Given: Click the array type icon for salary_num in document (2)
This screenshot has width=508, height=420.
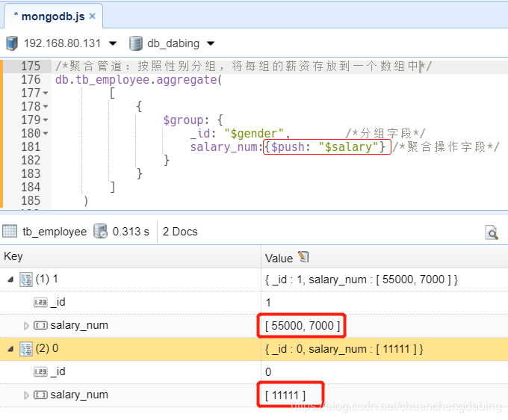Looking at the screenshot, I should tap(40, 395).
